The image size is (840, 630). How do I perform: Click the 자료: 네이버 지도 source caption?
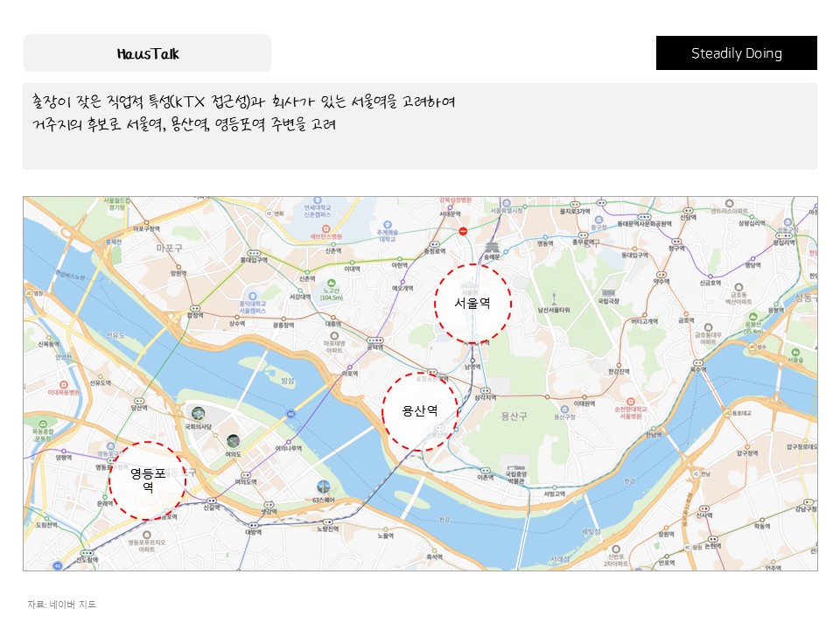pos(61,605)
